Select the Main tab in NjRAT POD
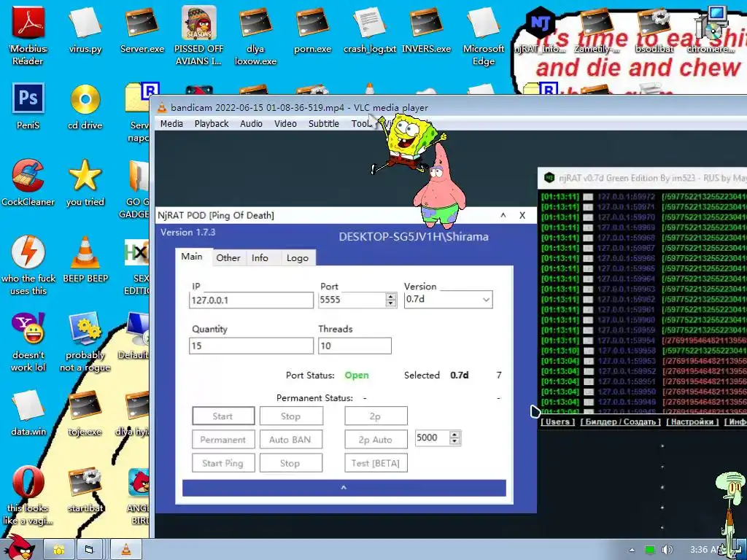 click(x=192, y=257)
